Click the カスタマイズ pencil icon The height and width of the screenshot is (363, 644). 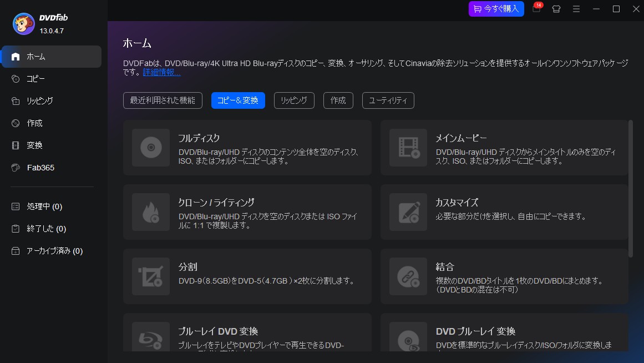[x=408, y=212]
